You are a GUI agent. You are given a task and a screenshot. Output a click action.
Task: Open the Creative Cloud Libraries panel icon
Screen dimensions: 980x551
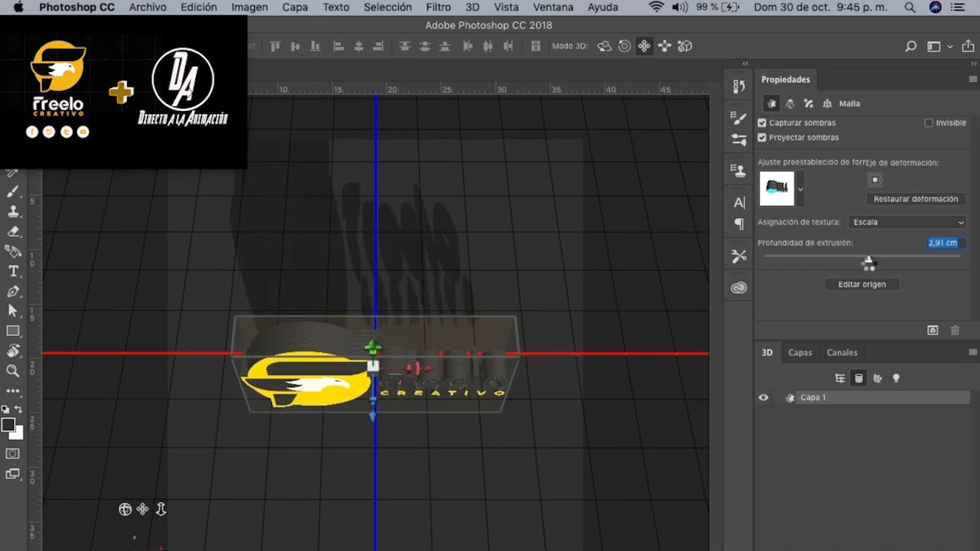pyautogui.click(x=739, y=288)
